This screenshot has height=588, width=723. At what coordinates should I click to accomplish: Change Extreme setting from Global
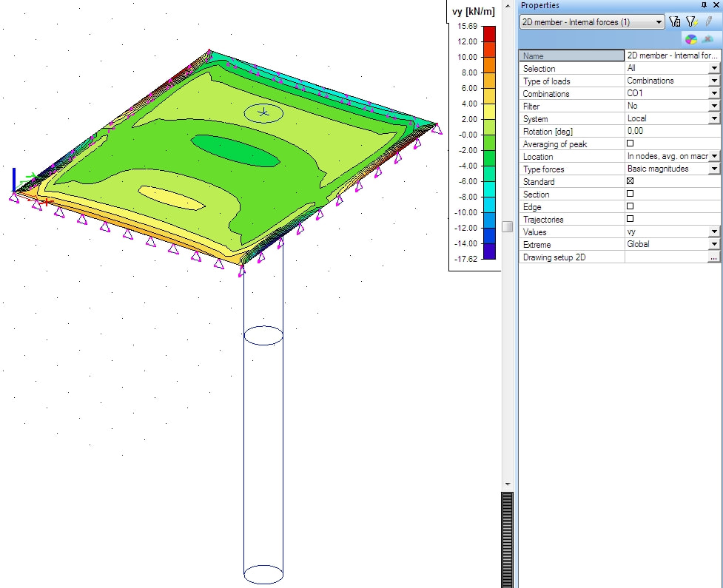(x=713, y=244)
